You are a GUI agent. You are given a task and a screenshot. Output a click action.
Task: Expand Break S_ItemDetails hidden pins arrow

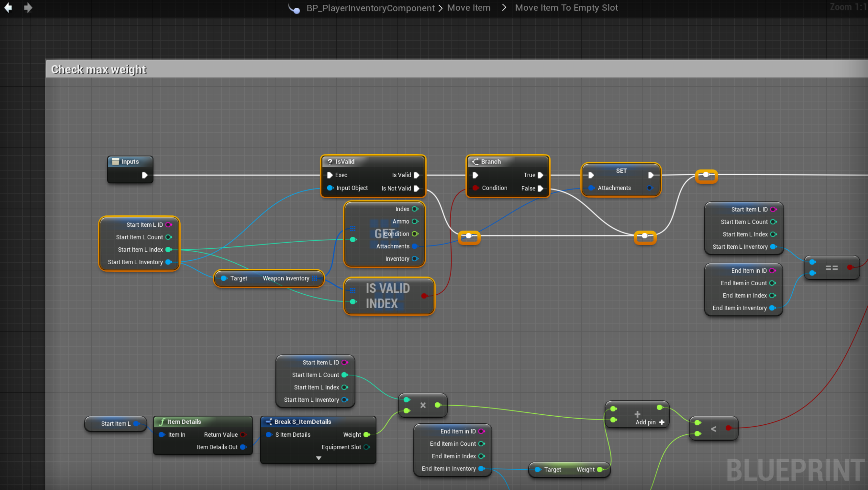[x=318, y=458]
